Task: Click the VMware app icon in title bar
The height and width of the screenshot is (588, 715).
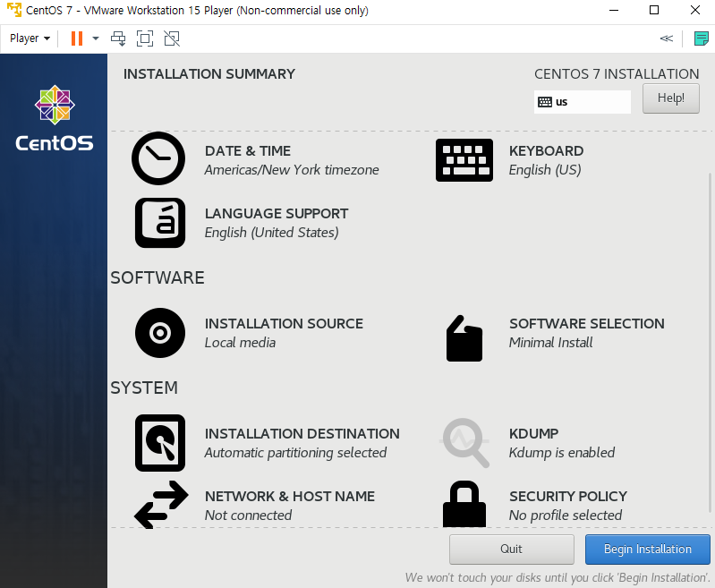Action: [x=14, y=10]
